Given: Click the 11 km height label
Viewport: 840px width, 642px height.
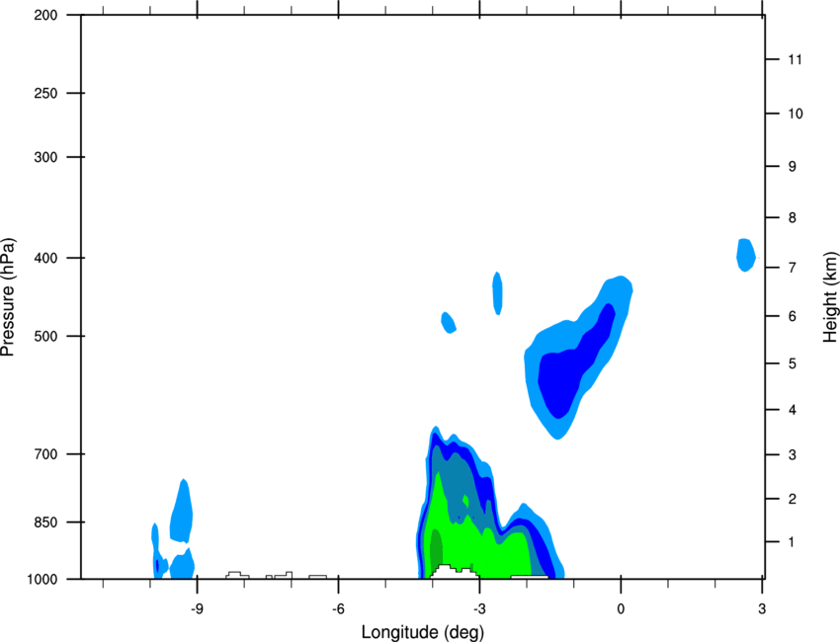Looking at the screenshot, I should click(x=795, y=59).
